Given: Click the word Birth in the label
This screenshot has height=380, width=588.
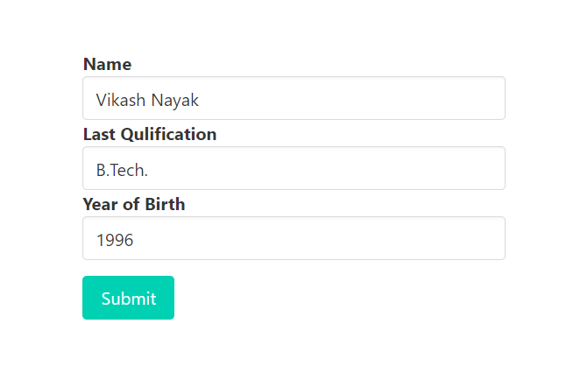Looking at the screenshot, I should (x=165, y=204).
